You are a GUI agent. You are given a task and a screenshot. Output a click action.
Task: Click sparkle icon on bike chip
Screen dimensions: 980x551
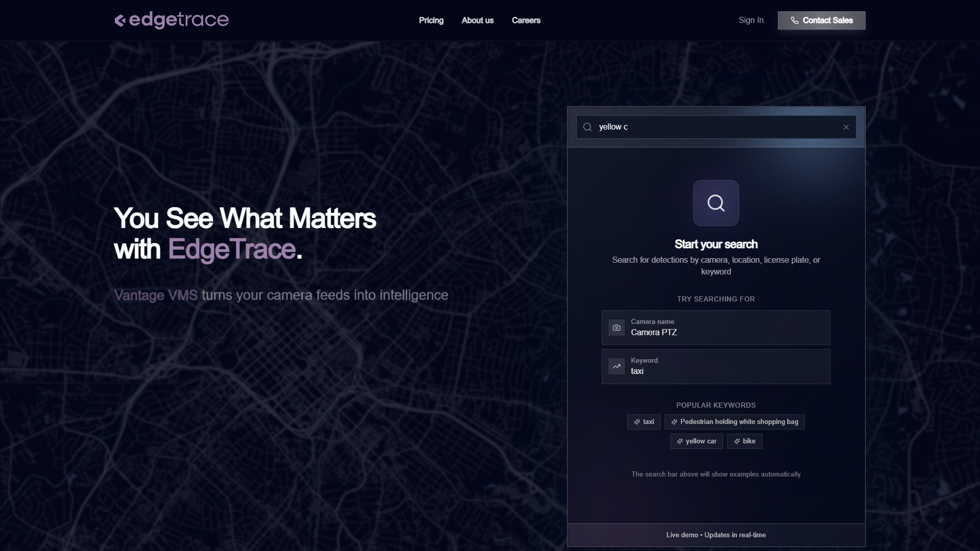tap(737, 441)
